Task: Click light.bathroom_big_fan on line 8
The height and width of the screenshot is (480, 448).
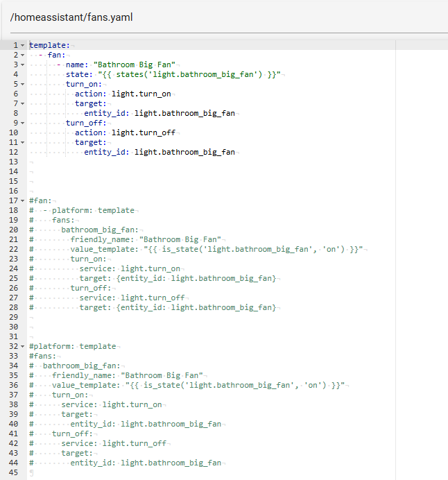Action: click(185, 113)
